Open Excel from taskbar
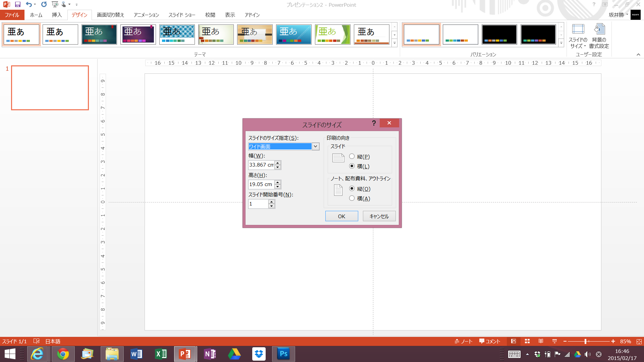The height and width of the screenshot is (362, 644). 161,354
